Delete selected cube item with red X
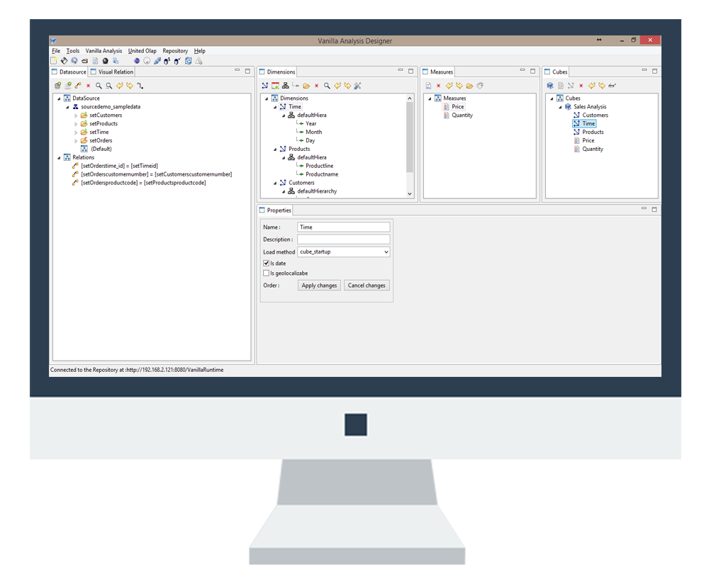Image resolution: width=709 pixels, height=588 pixels. point(581,86)
